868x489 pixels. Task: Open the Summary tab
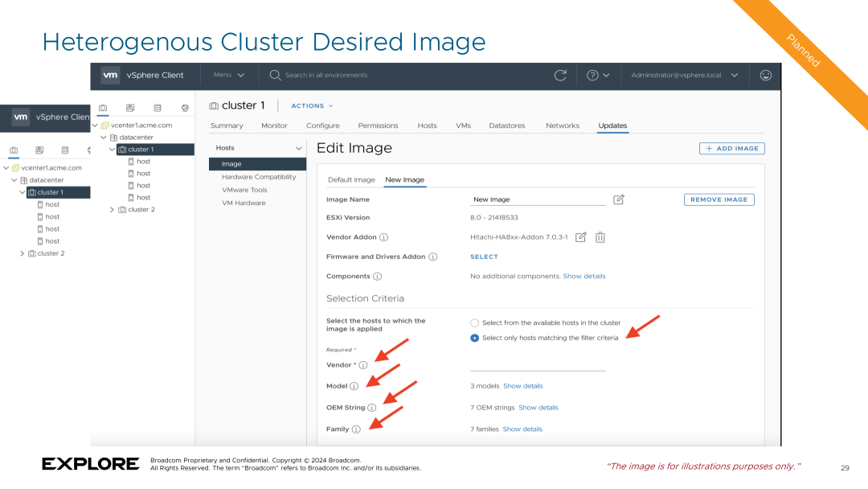[x=227, y=125]
